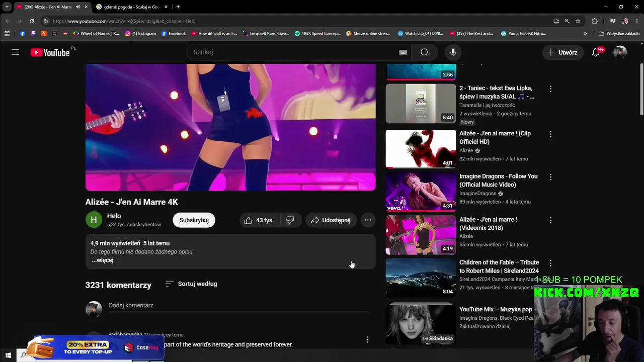Close the gdansk pogoda tab
Screen dimensions: 644x362
166,7
